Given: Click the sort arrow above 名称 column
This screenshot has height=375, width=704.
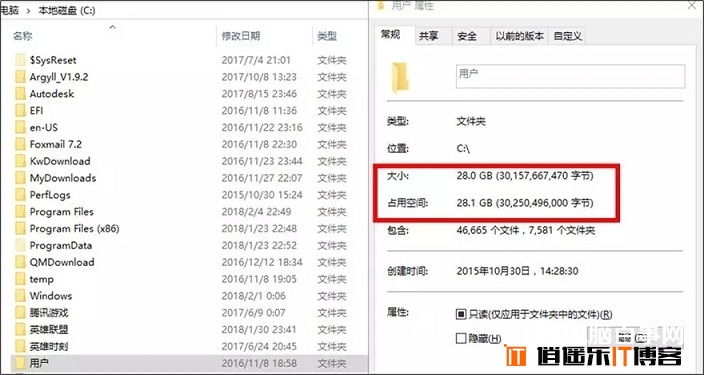Looking at the screenshot, I should coord(112,27).
